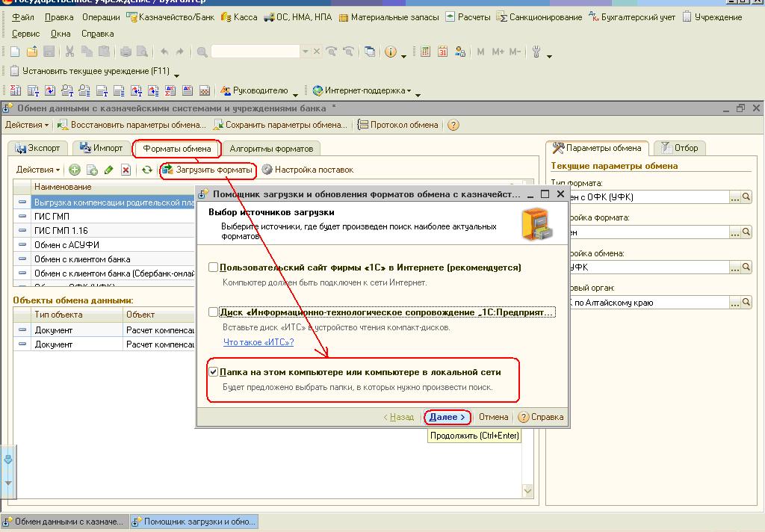Uncheck the local folder source checkbox
The width and height of the screenshot is (765, 532).
(214, 372)
